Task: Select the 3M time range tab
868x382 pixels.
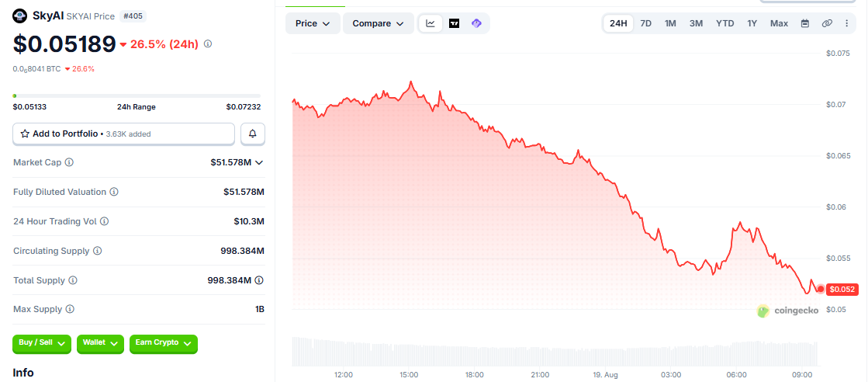Action: 696,23
